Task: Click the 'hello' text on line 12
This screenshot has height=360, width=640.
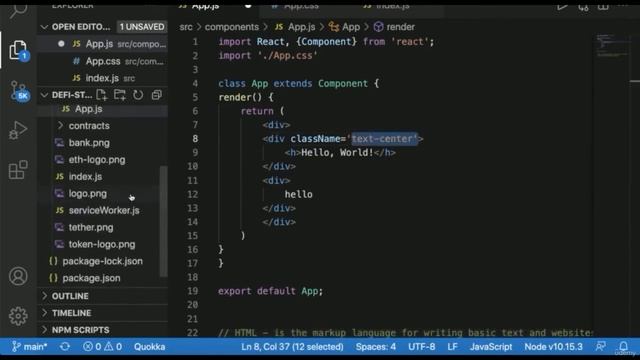Action: click(298, 194)
